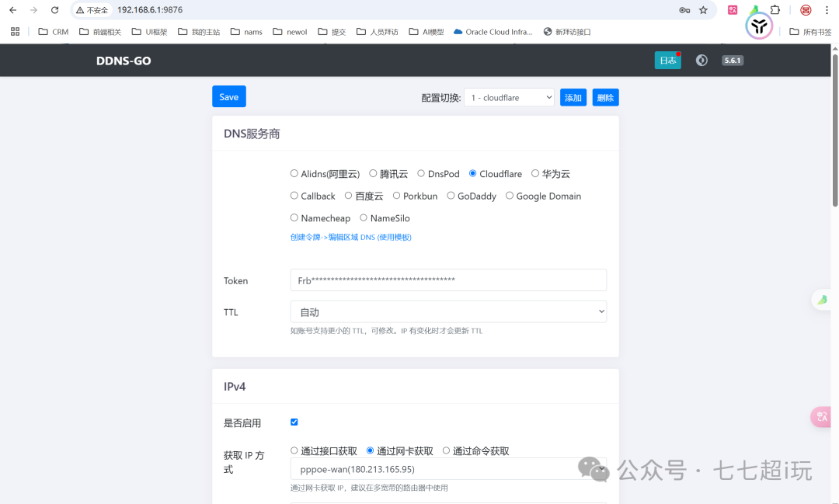Open the Chrome extensions puzzle icon
The image size is (839, 504).
(x=775, y=10)
